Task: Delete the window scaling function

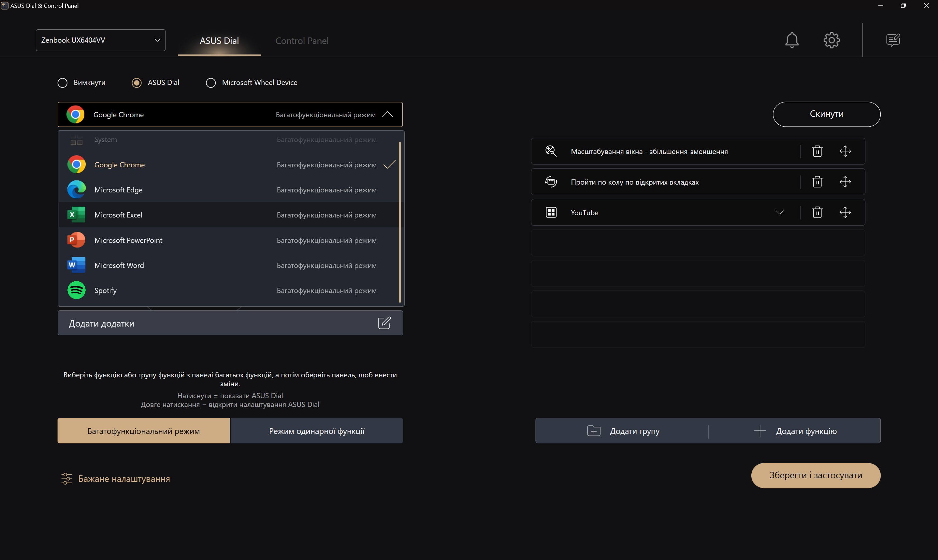Action: coord(817,151)
